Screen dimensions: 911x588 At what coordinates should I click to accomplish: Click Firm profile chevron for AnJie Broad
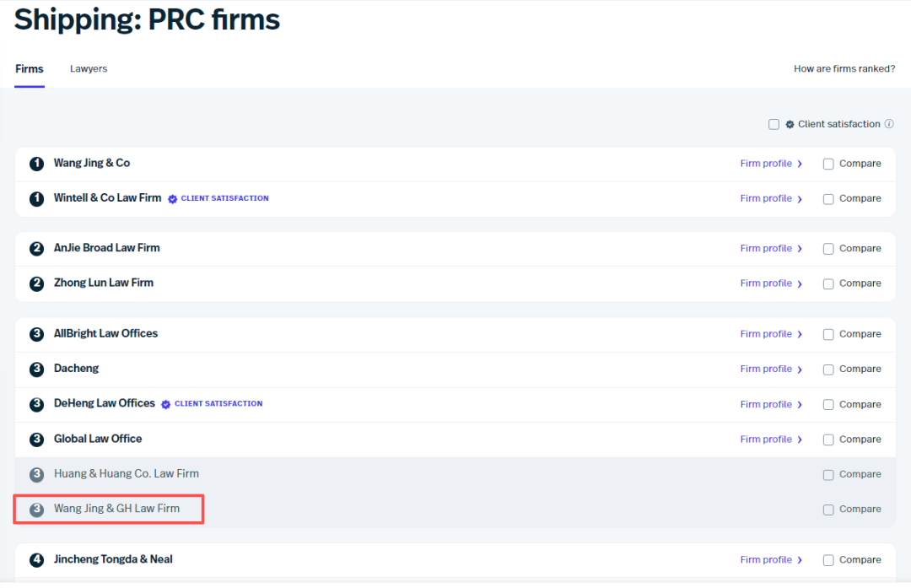[x=800, y=249]
